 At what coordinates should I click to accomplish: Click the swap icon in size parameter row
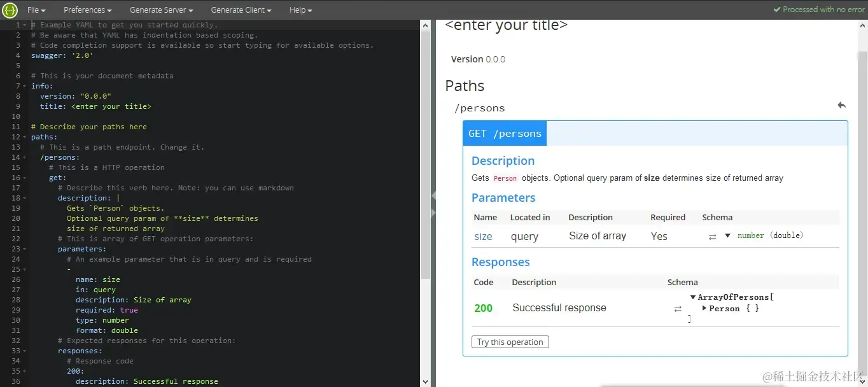pyautogui.click(x=712, y=236)
